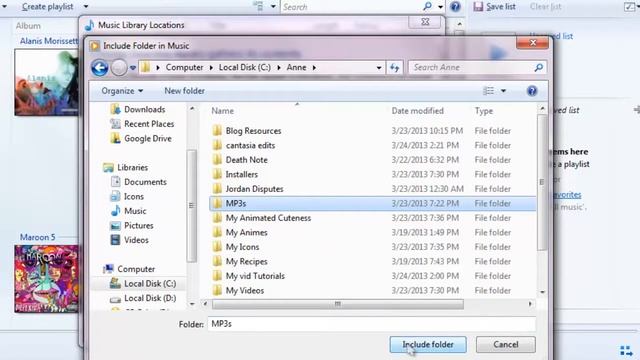Click the Maroon 5 album cover
Viewport: 640px width, 360px height.
pyautogui.click(x=46, y=279)
